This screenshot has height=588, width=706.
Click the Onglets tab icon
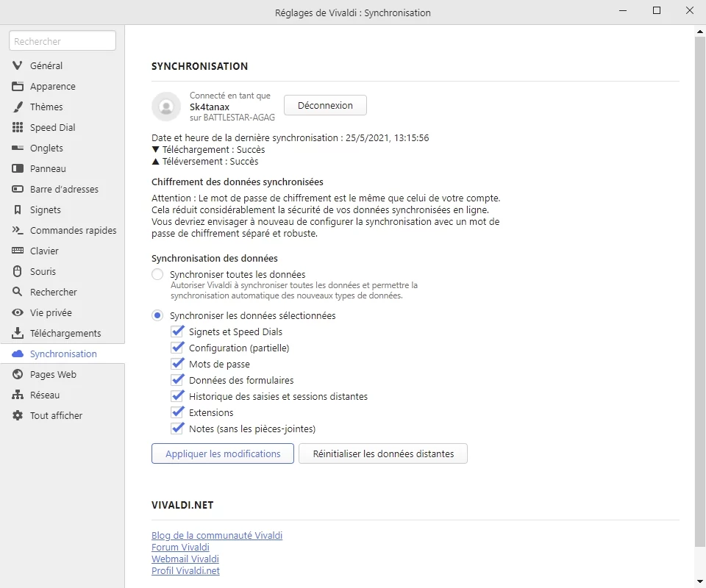click(x=17, y=148)
